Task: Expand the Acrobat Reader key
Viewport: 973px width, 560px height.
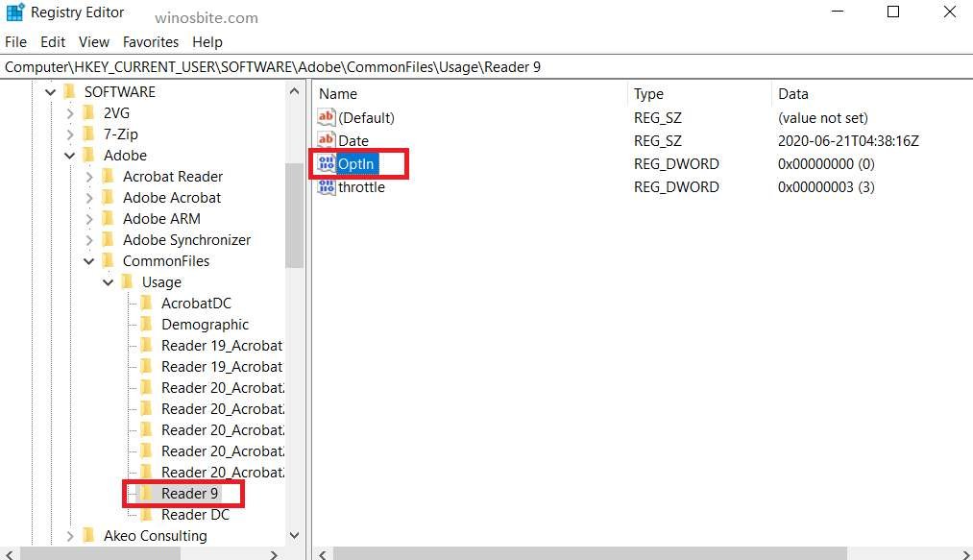Action: (88, 176)
